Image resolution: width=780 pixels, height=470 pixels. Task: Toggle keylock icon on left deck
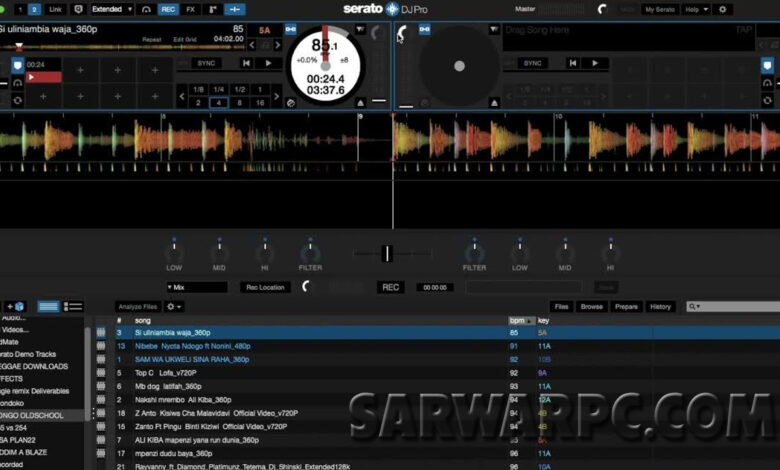click(291, 29)
